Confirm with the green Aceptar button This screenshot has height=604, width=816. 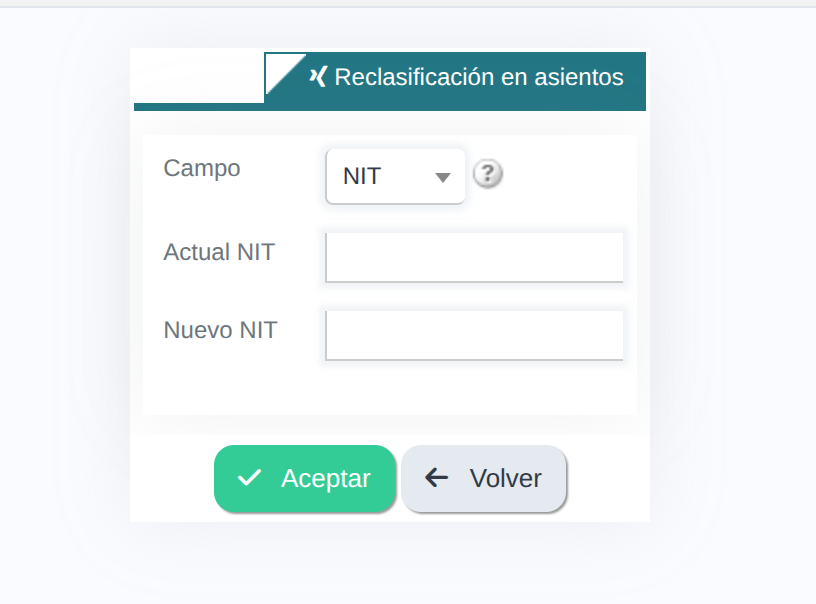point(305,479)
